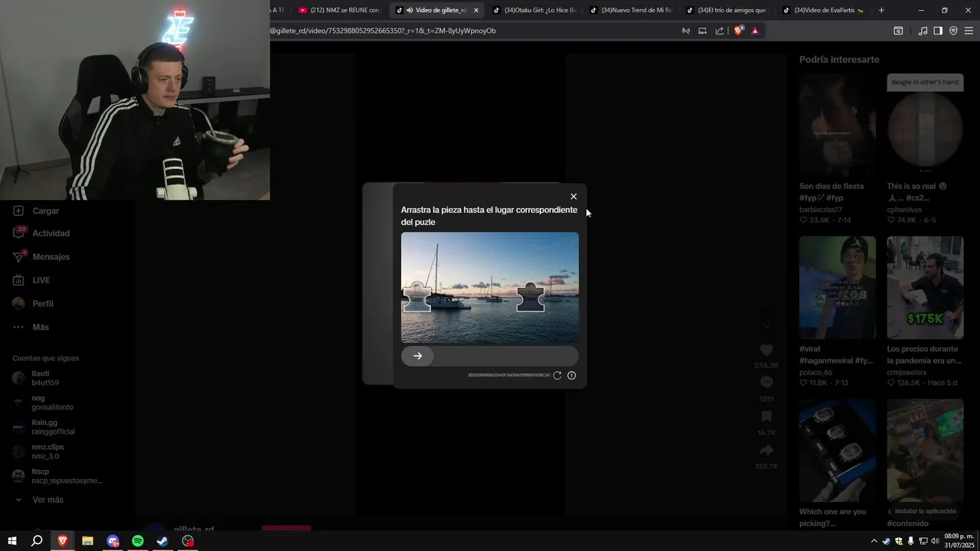The image size is (980, 551).
Task: Switch to El trío de amigos tab
Action: tap(727, 10)
